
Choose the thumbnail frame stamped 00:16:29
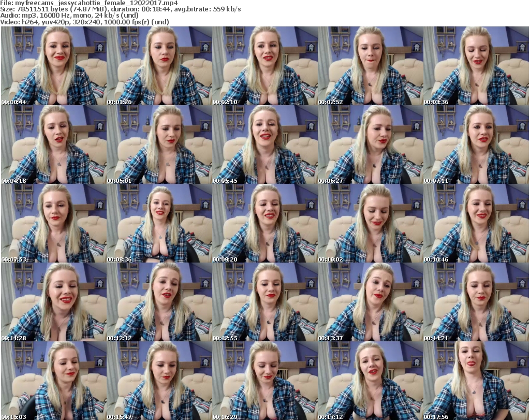coord(265,381)
